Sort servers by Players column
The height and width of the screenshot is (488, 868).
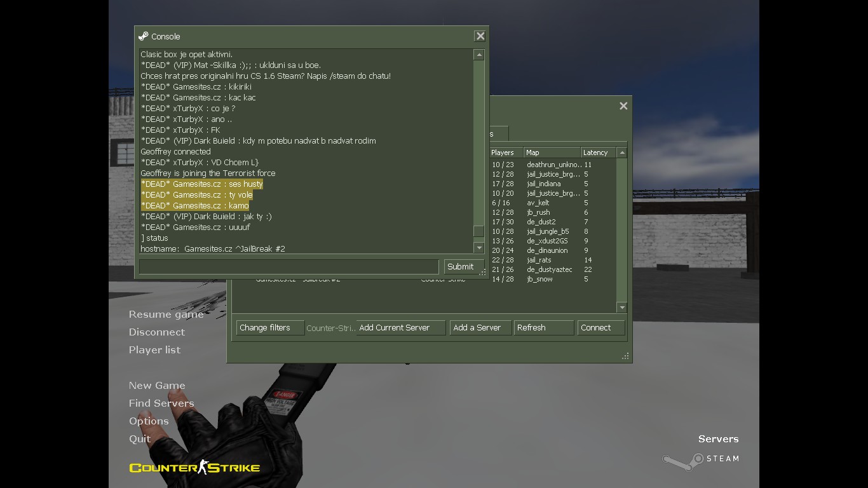coord(506,152)
